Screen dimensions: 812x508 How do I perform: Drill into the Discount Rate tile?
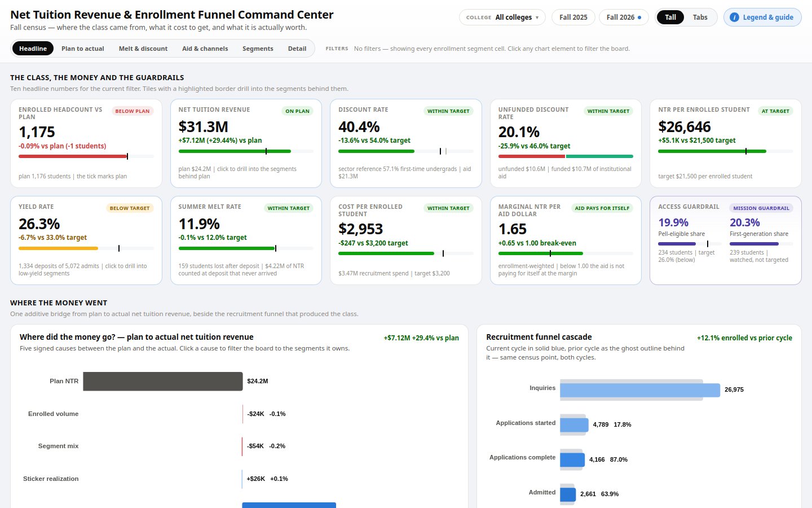coord(406,143)
